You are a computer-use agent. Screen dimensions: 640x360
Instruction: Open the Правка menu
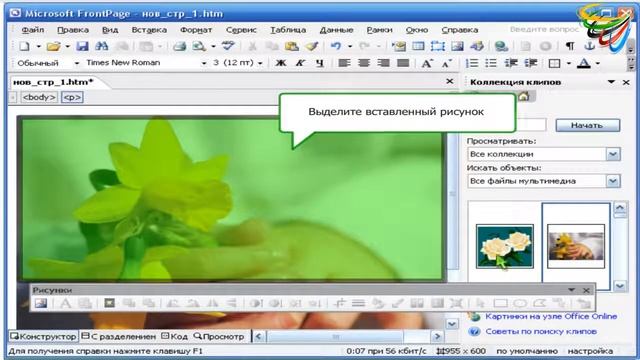[73, 30]
